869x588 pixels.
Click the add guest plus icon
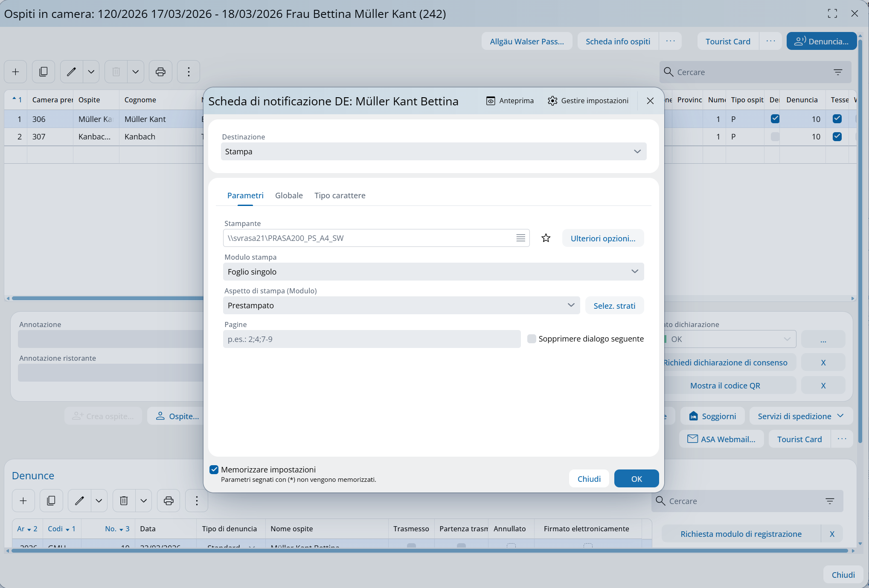(16, 72)
